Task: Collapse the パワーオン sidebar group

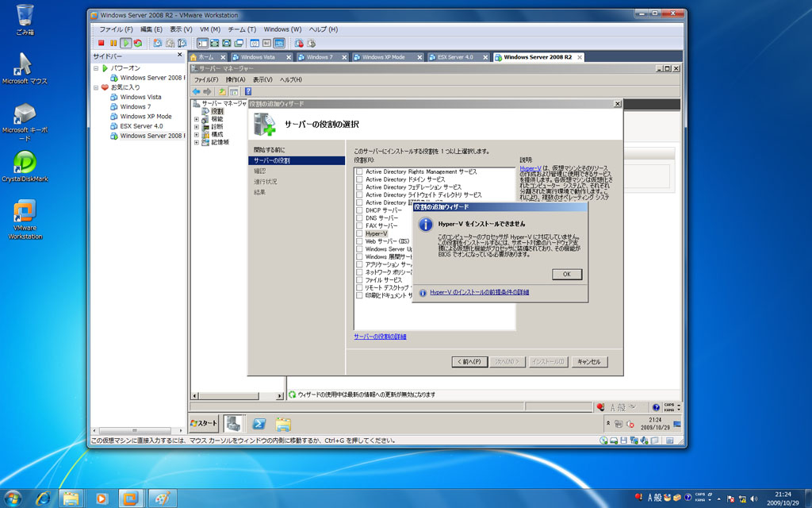Action: tap(96, 68)
